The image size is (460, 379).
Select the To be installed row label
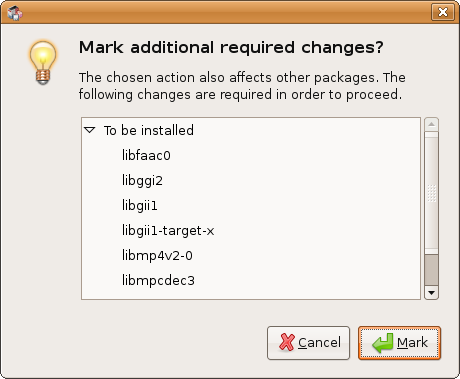pyautogui.click(x=149, y=130)
